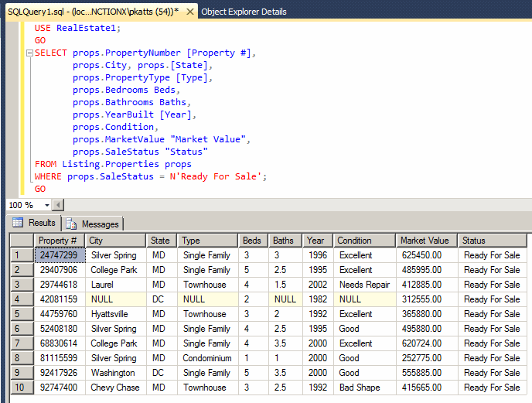Screen dimensions: 532x403
Task: Select the Messages tab
Action: [x=92, y=224]
